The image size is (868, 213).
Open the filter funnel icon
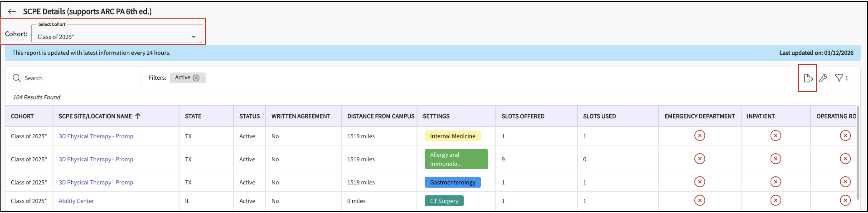pyautogui.click(x=839, y=78)
